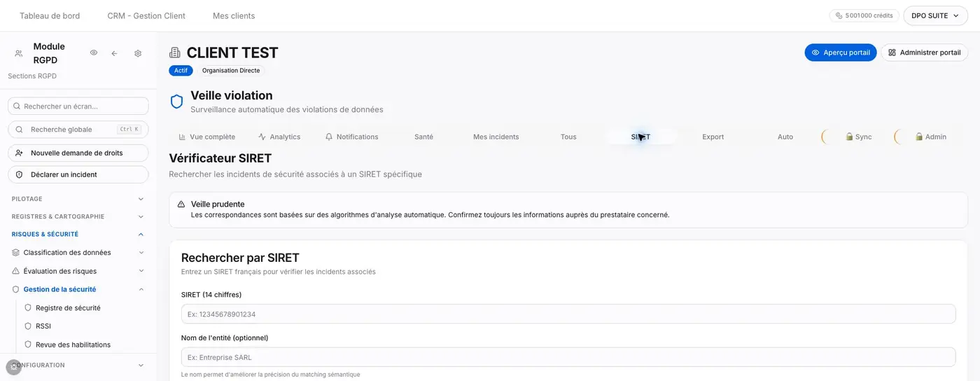Screen dimensions: 980x381
Task: Click the layers icon of Classification des données
Action: [16, 253]
